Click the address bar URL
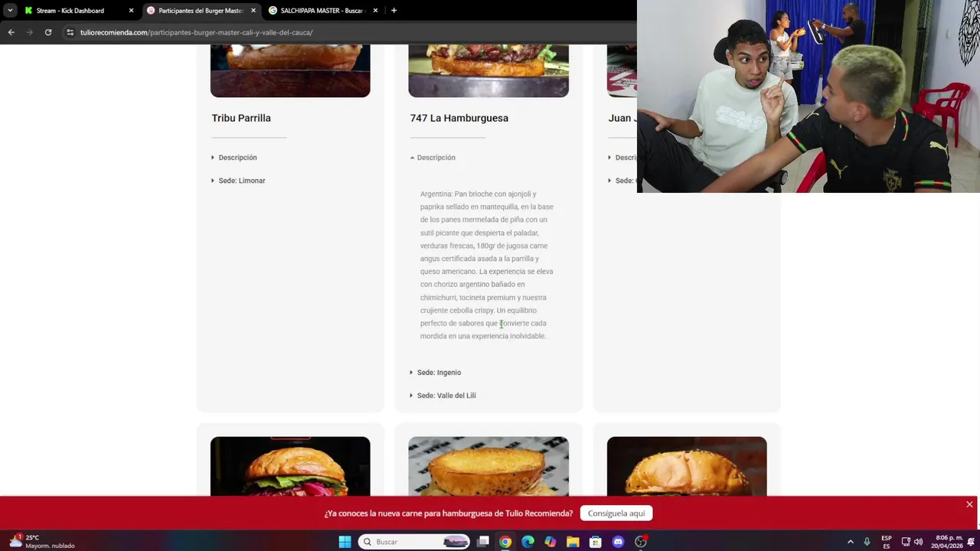 coord(197,32)
